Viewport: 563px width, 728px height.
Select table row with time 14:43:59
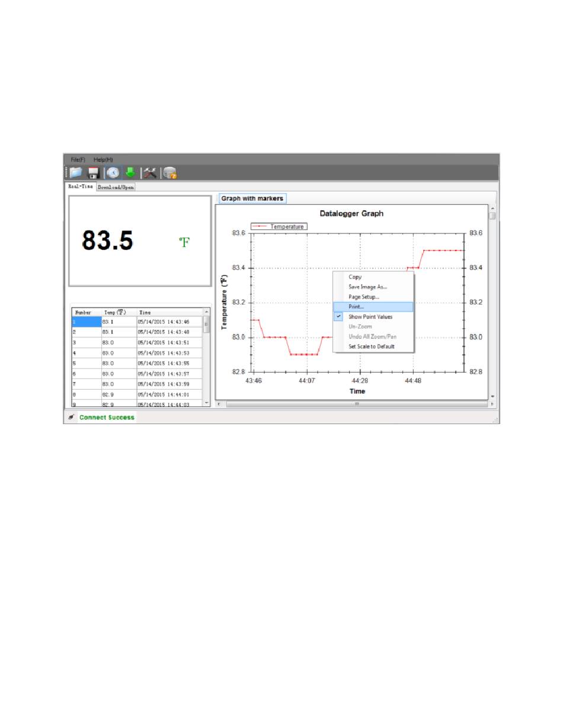pyautogui.click(x=137, y=384)
